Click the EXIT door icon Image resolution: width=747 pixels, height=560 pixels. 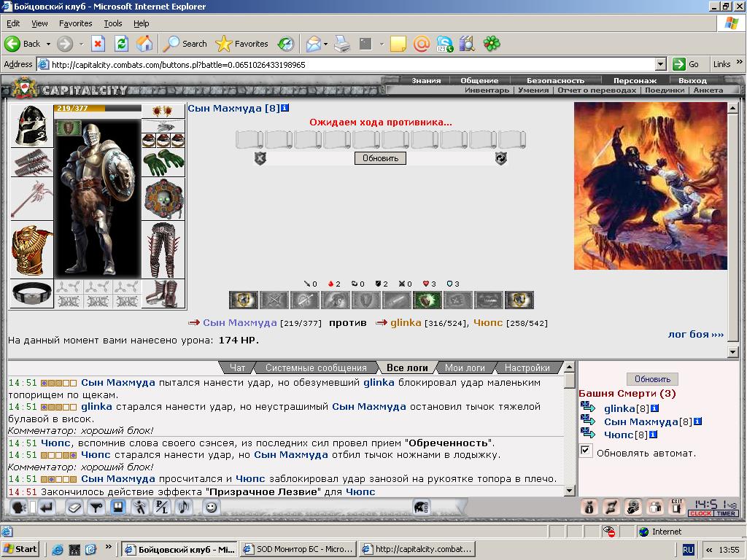[676, 507]
